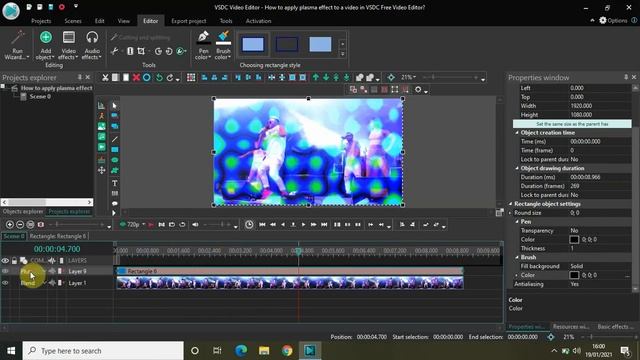Add a chart object from sidebar
The width and height of the screenshot is (640, 360).
(101, 105)
